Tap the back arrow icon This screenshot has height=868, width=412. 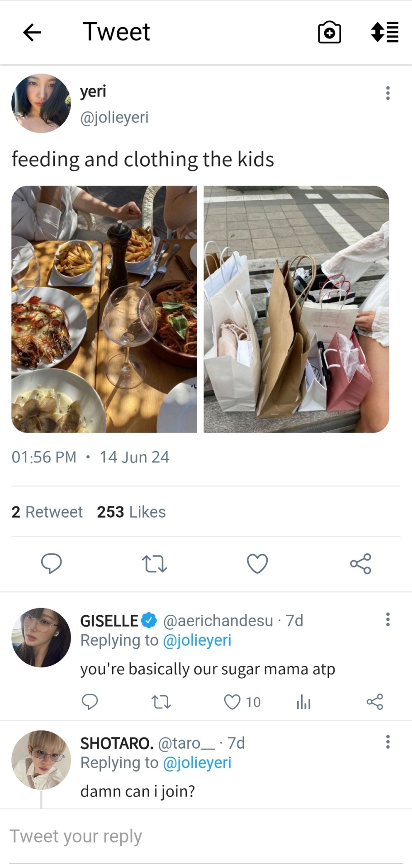(x=32, y=33)
